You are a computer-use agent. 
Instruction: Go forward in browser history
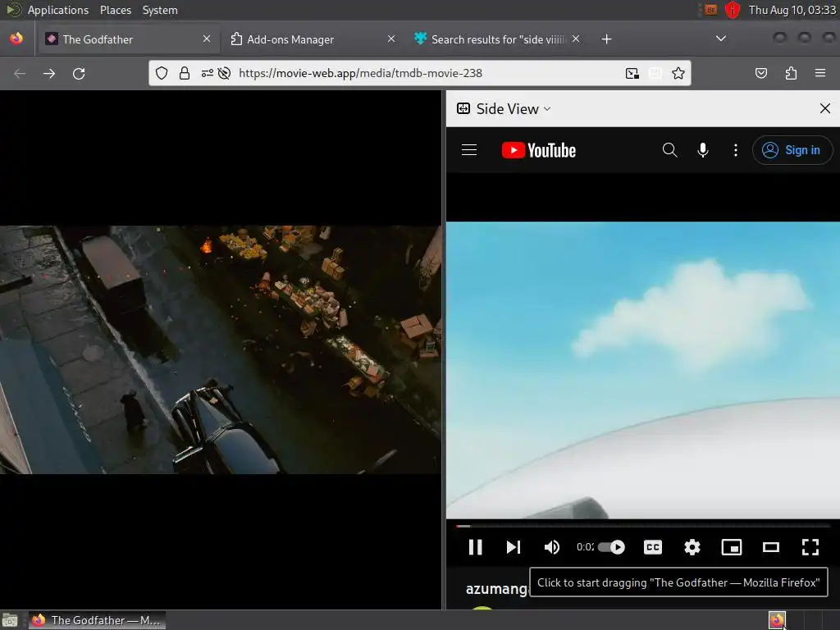pyautogui.click(x=49, y=73)
